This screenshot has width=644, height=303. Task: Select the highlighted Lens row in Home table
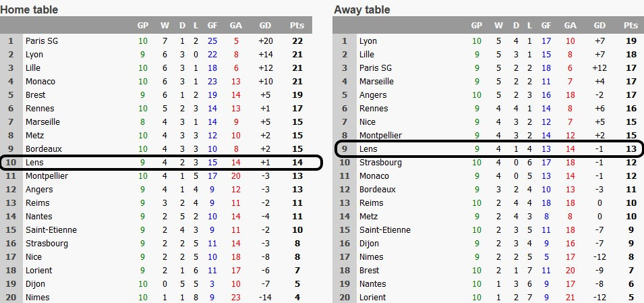(162, 163)
